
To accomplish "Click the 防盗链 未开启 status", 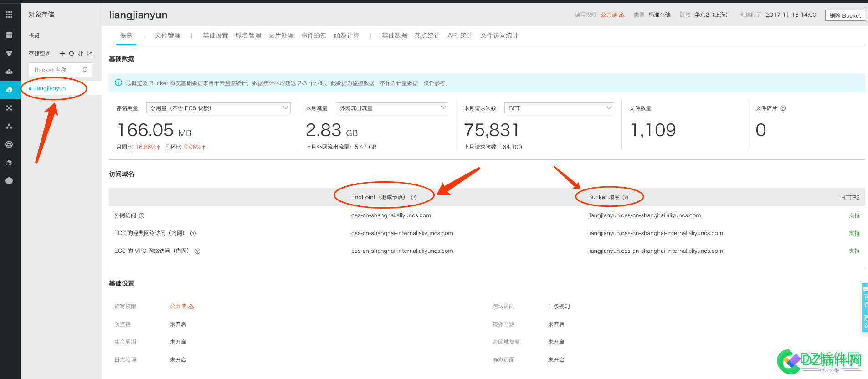I will (178, 324).
